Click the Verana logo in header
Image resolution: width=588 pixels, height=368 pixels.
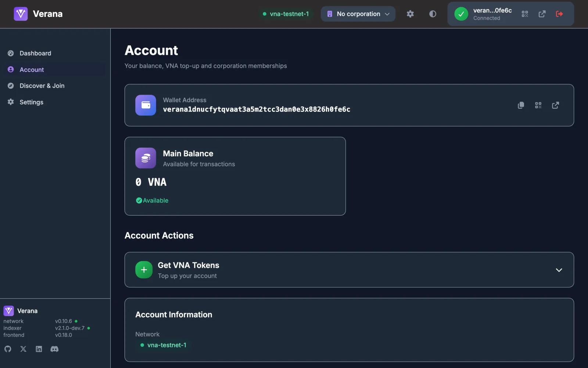(x=21, y=14)
